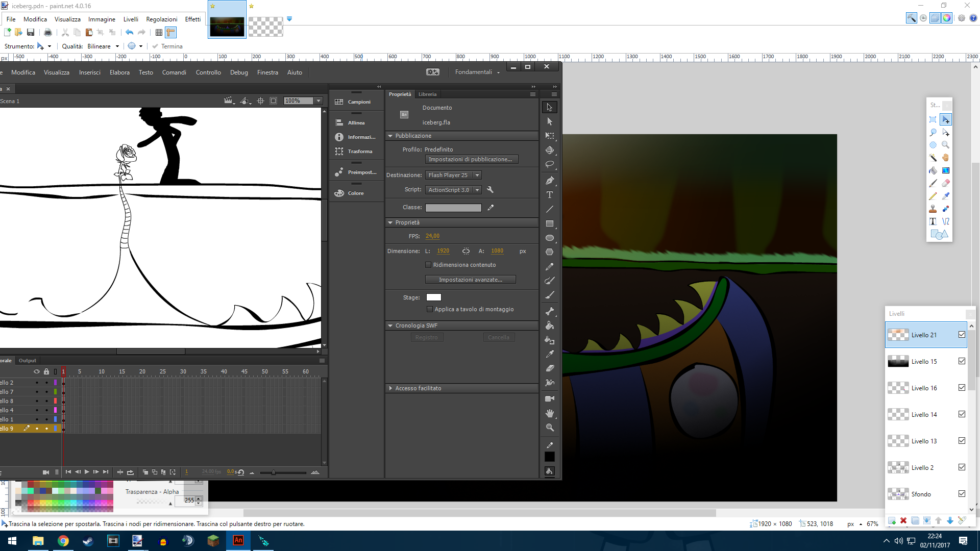Select the Subselection arrow tool in Animate
The image size is (980, 551).
point(550,121)
